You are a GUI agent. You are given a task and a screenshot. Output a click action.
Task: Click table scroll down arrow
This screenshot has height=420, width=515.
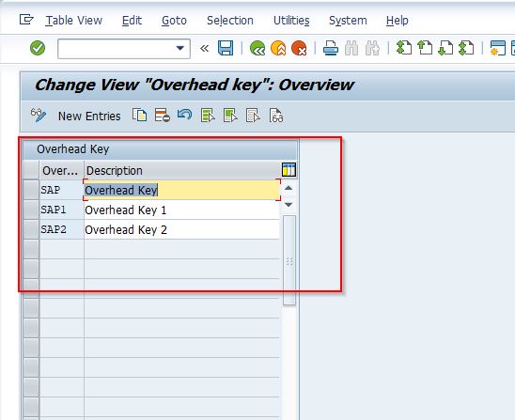pyautogui.click(x=289, y=205)
